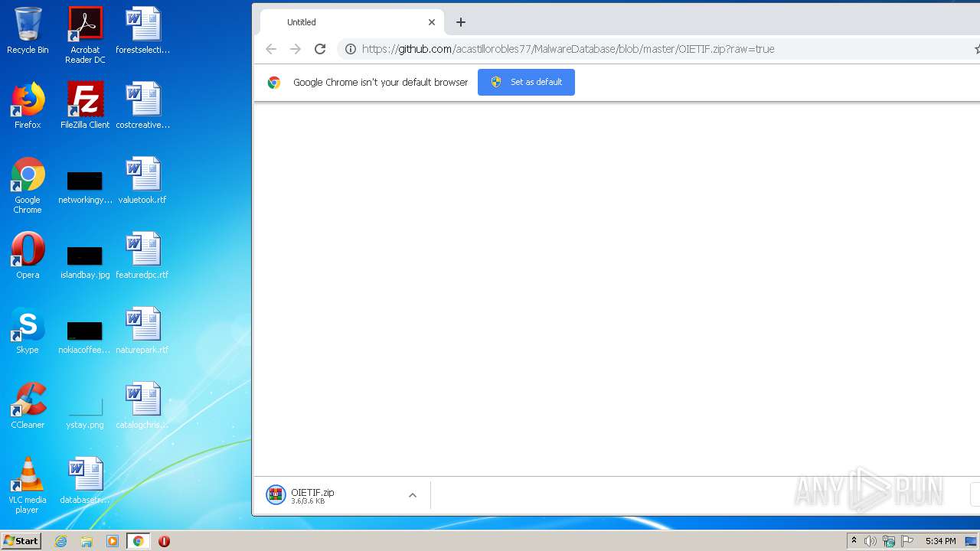The height and width of the screenshot is (551, 980).
Task: Open catalogchris Word document icon
Action: tap(142, 406)
